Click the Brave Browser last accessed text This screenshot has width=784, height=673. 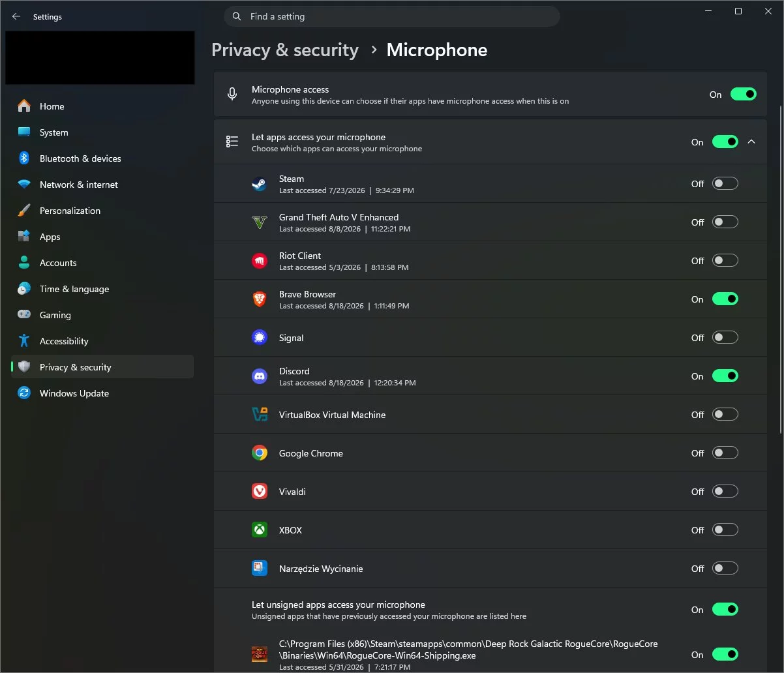(x=344, y=306)
